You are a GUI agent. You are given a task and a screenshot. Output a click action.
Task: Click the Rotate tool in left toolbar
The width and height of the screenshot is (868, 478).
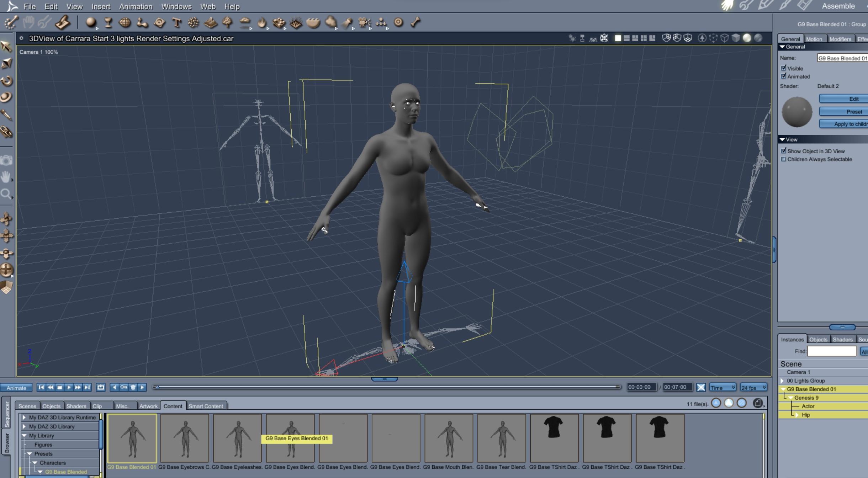[x=6, y=81]
